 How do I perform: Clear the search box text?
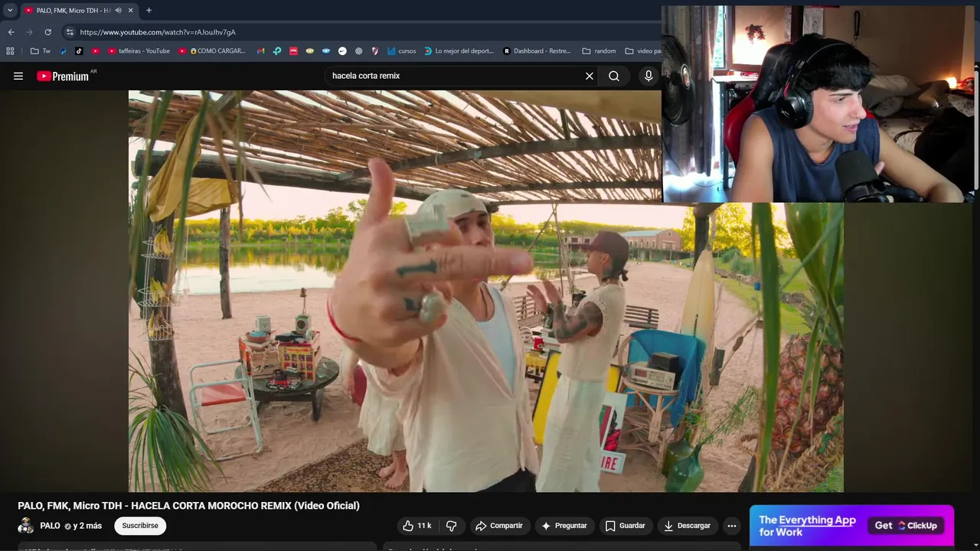click(x=590, y=76)
